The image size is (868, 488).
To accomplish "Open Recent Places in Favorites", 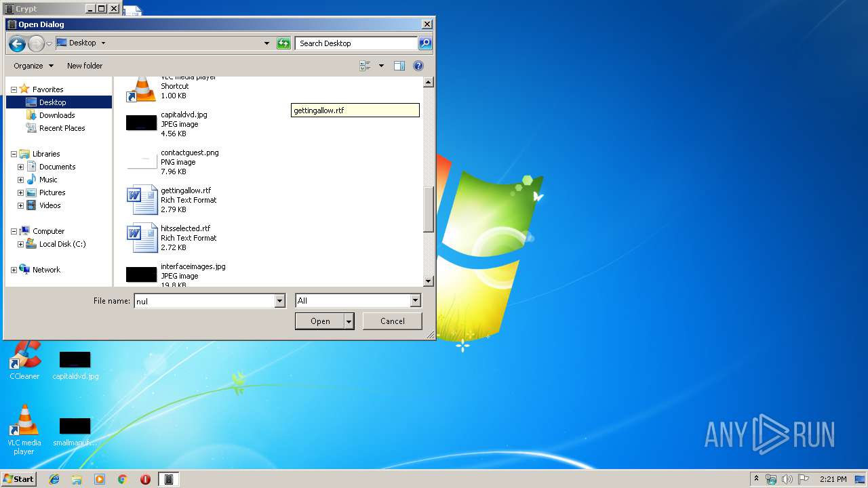I will [x=62, y=128].
